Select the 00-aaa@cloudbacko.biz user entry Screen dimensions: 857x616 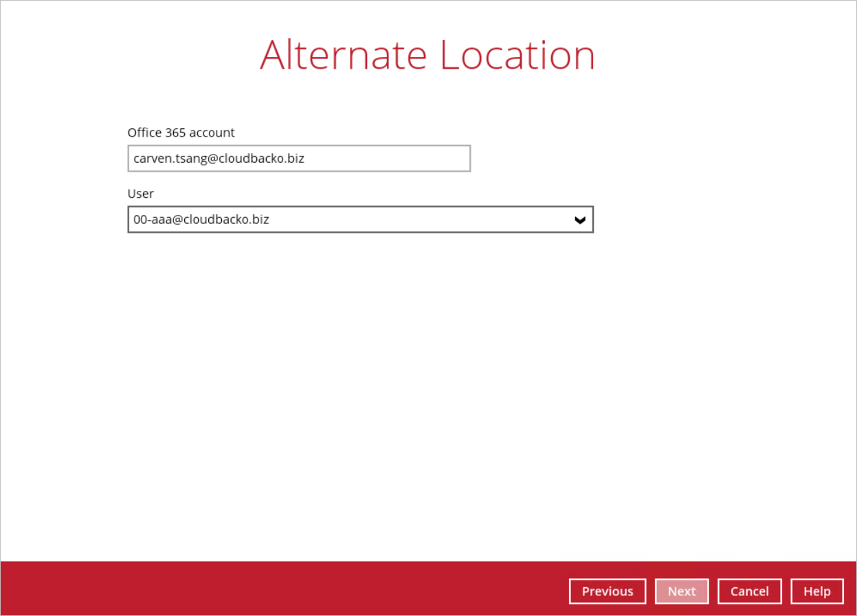coord(201,220)
